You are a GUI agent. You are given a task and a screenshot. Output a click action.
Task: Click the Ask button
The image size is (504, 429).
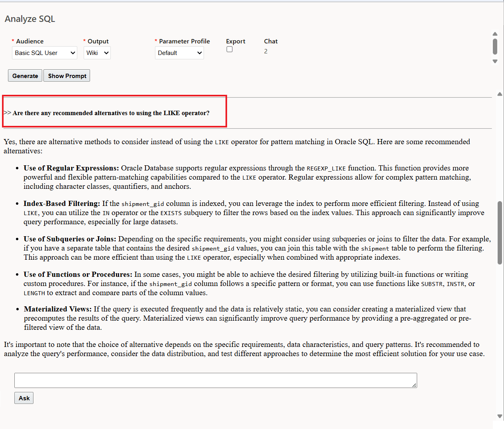pos(24,398)
